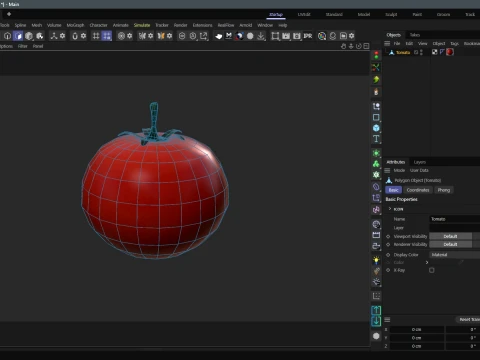480x360 pixels.
Task: Click the green cloner icon in side palette
Action: (376, 164)
